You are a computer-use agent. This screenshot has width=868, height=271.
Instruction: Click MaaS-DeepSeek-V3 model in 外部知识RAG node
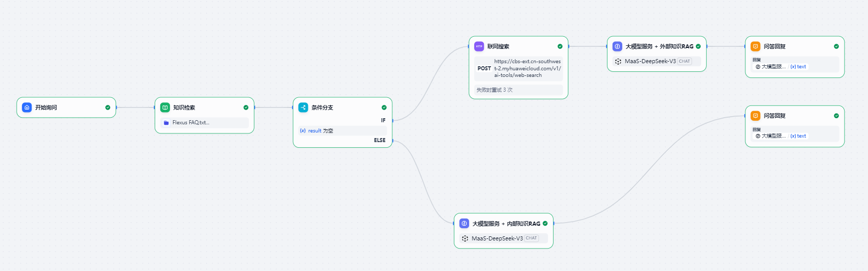coord(650,62)
